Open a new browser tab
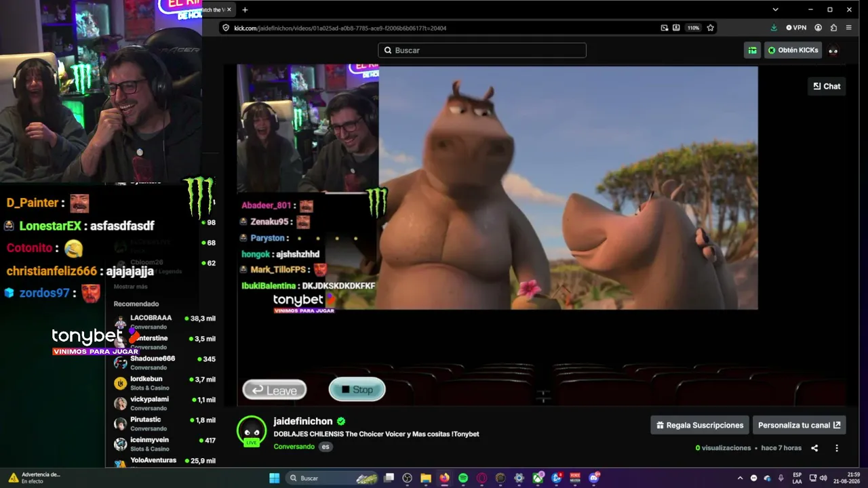The width and height of the screenshot is (868, 488). coord(245,9)
